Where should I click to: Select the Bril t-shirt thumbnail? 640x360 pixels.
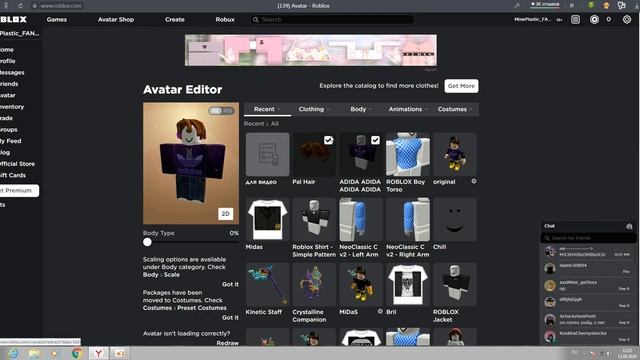tap(408, 284)
